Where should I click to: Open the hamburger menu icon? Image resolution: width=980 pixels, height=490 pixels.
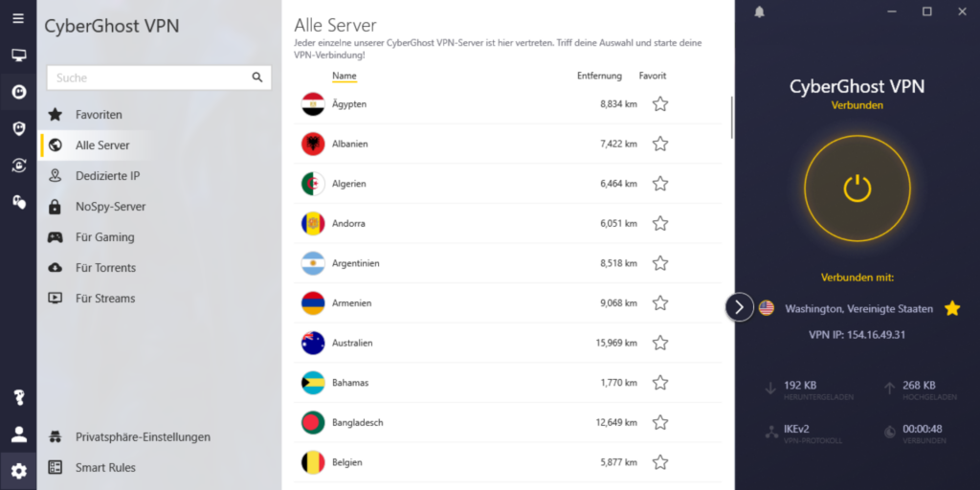[x=18, y=18]
